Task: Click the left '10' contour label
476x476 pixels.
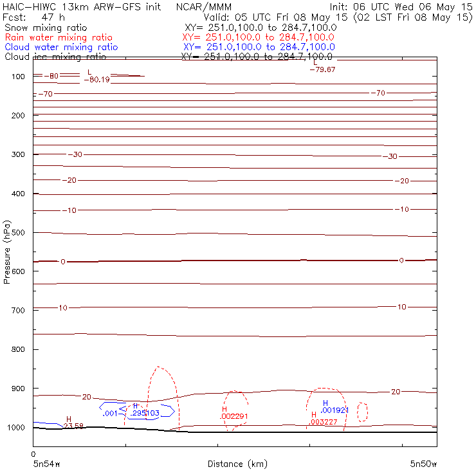Action: pos(63,308)
